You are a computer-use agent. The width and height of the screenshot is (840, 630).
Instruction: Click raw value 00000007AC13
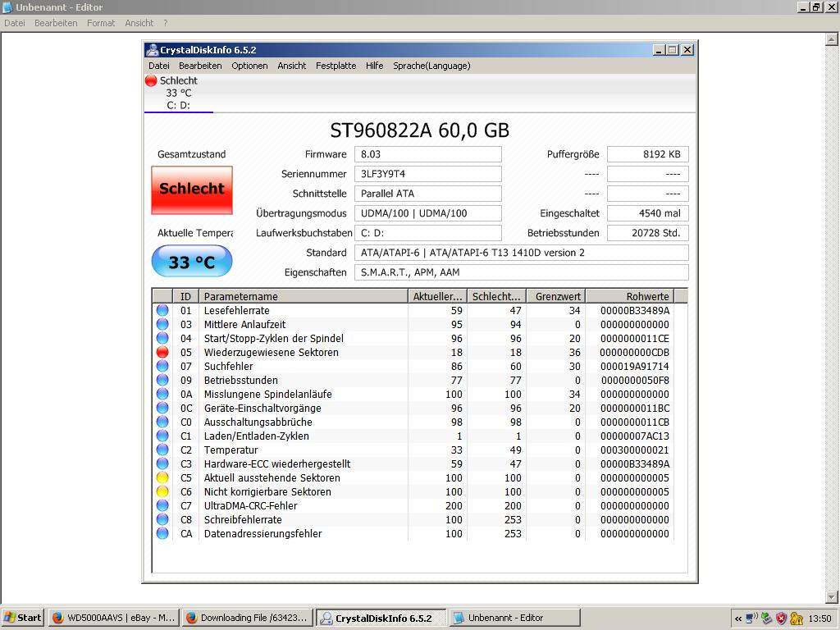[x=634, y=436]
